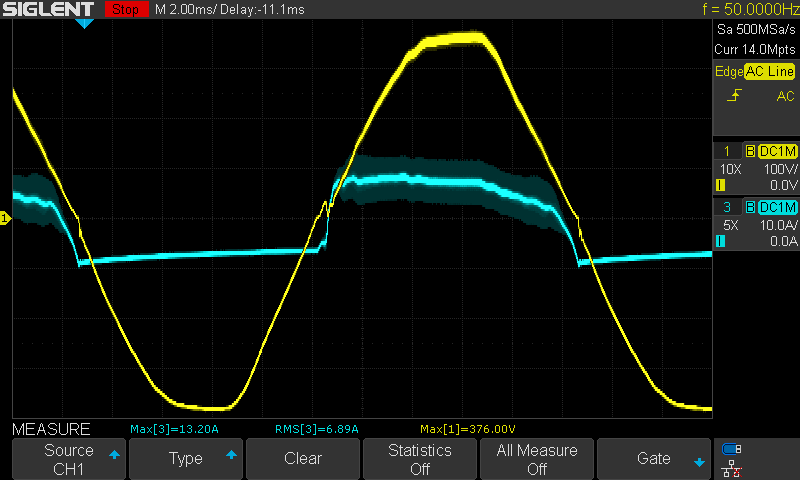Click channel 1 10X probe setting
The image size is (800, 480).
pos(731,169)
